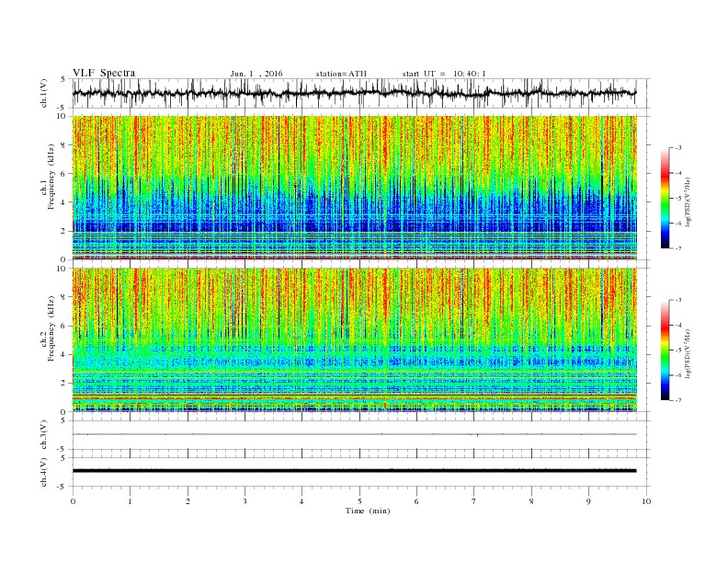This screenshot has height=563, width=728.
Task: Click the "4" tick on the time axis
Action: 302,501
